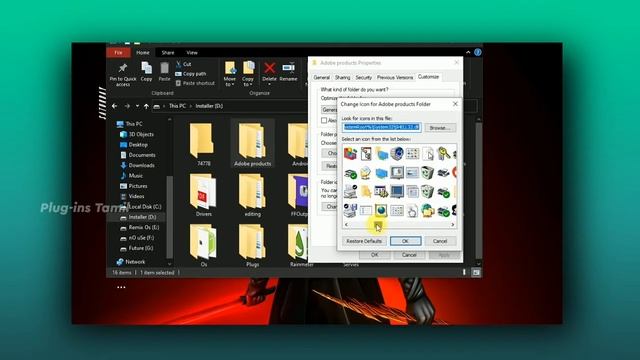Open Local Disk (C:) in navigation pane

(140, 207)
